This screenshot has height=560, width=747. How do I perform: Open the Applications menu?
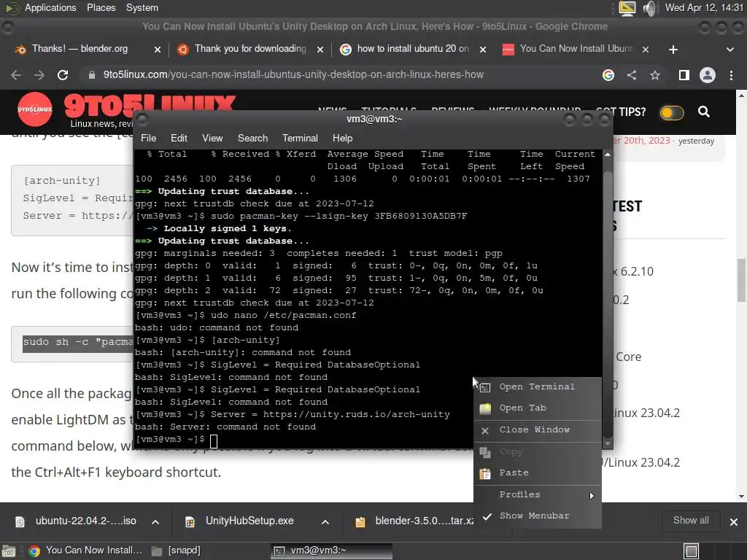click(x=50, y=7)
